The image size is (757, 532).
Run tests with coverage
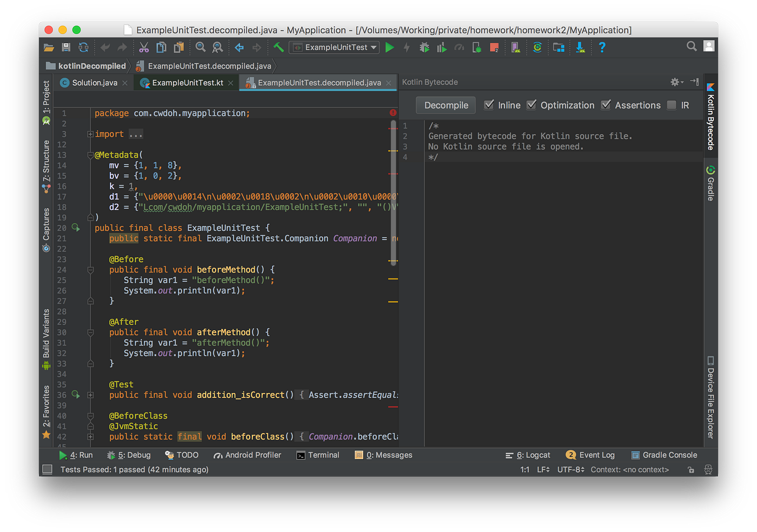(x=442, y=47)
